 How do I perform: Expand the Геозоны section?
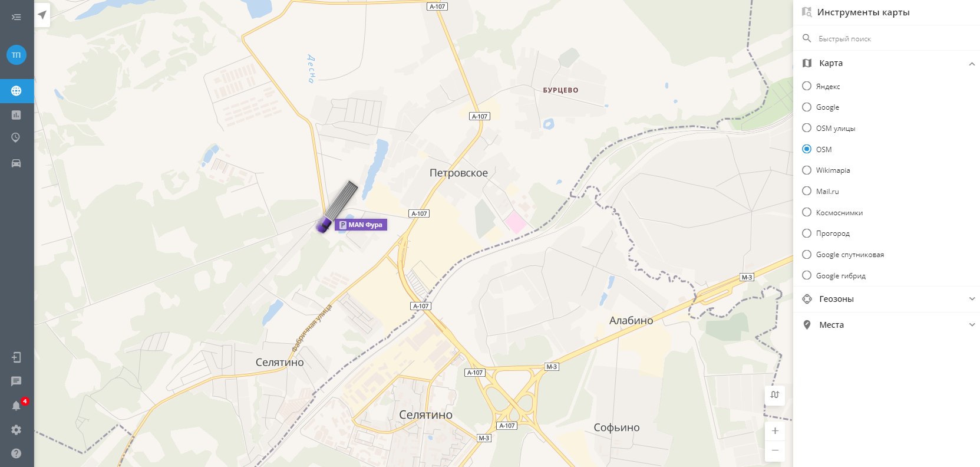(x=972, y=299)
